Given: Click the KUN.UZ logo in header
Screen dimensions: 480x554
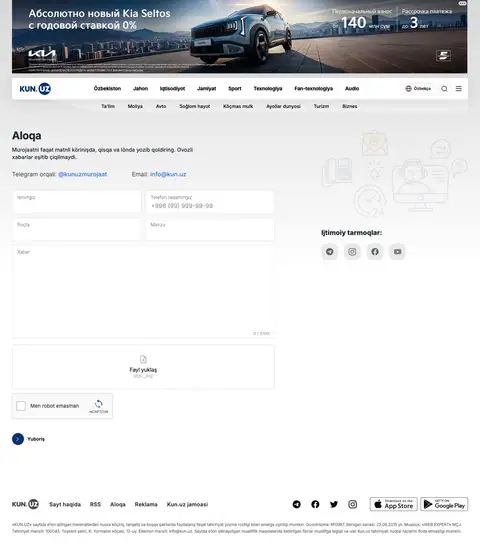Looking at the screenshot, I should [x=35, y=89].
